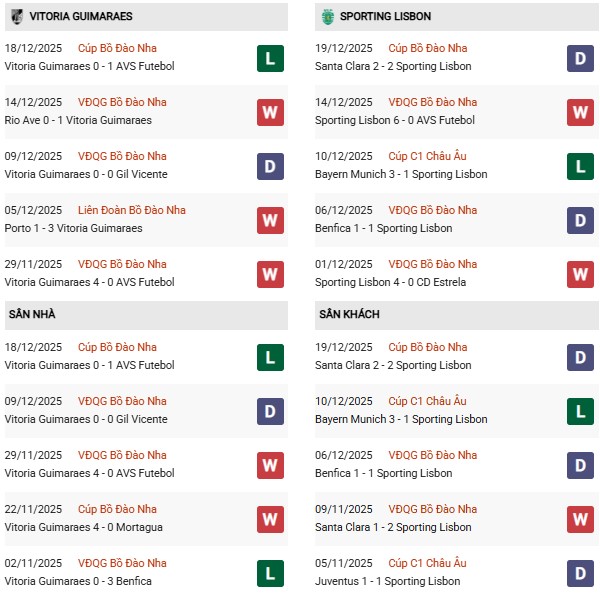Click the W badge for Vitoria Guimaraes 4 - 0 Mortagua
The image size is (600, 595).
coord(270,519)
